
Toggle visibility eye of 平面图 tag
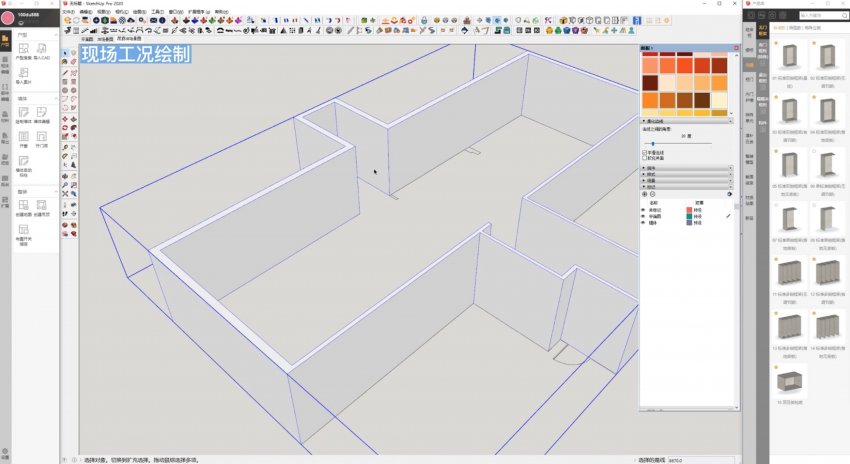coord(643,216)
